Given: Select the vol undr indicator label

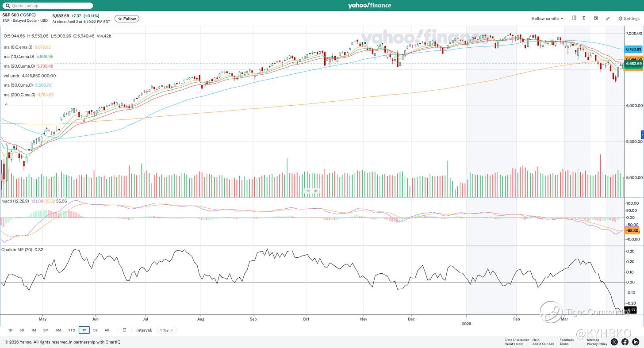Looking at the screenshot, I should 11,76.
